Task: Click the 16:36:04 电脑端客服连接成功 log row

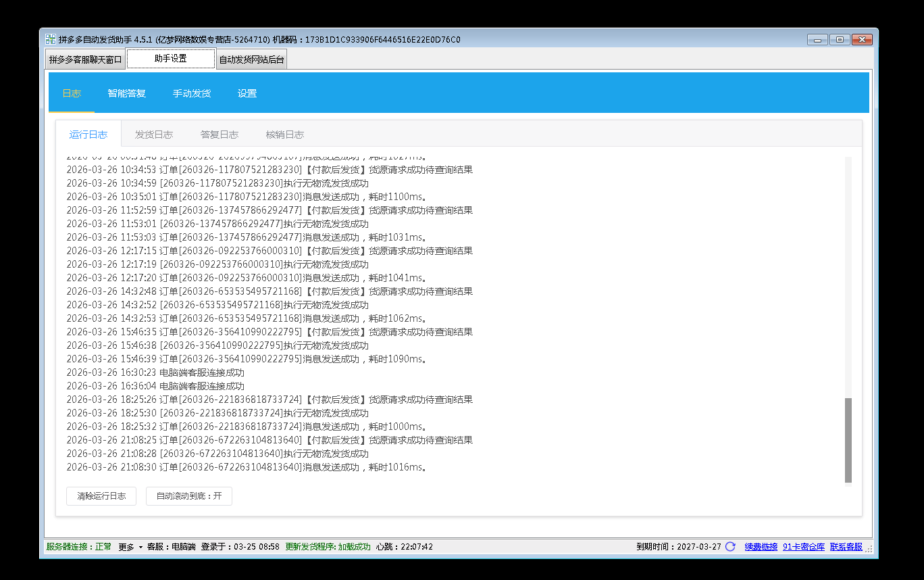Action: (x=155, y=386)
